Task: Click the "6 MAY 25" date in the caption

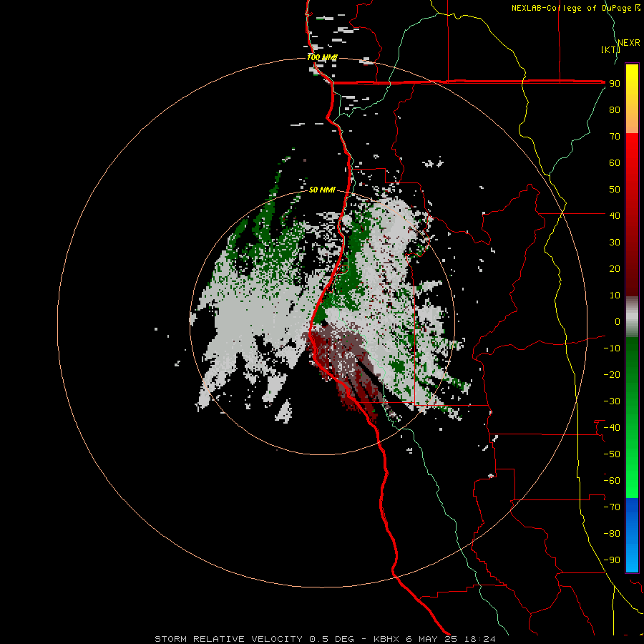Action: [432, 639]
